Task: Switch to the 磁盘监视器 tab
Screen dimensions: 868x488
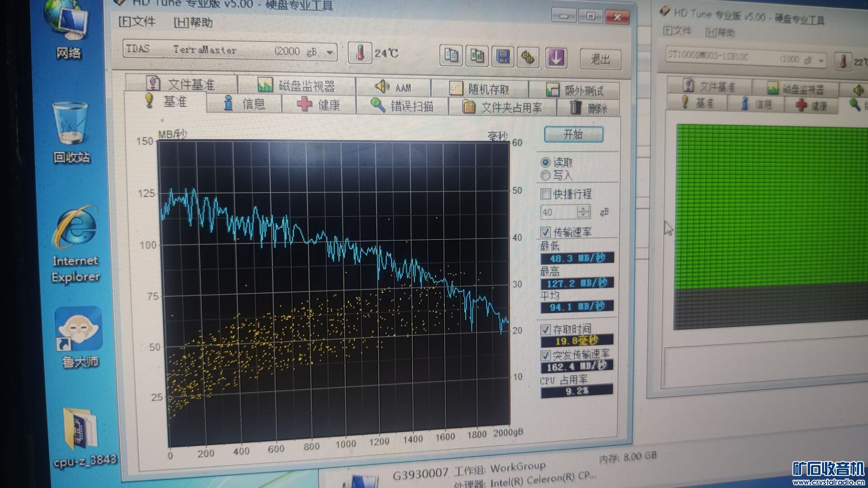Action: click(297, 85)
